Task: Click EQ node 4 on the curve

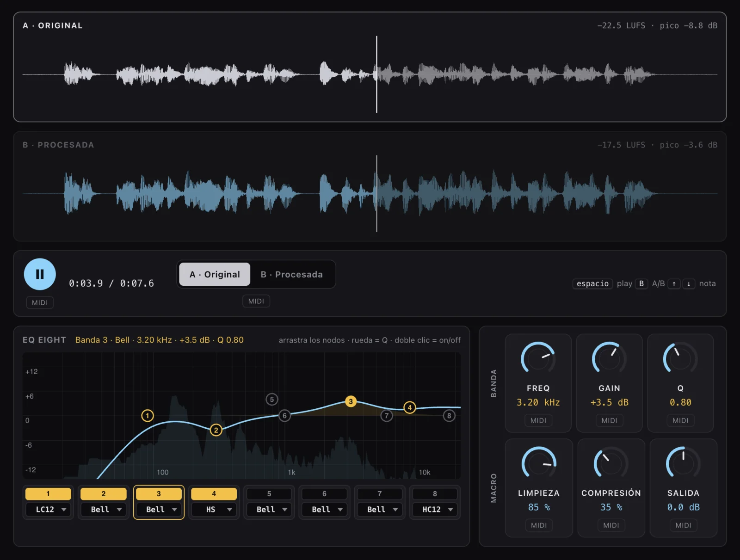Action: coord(410,407)
